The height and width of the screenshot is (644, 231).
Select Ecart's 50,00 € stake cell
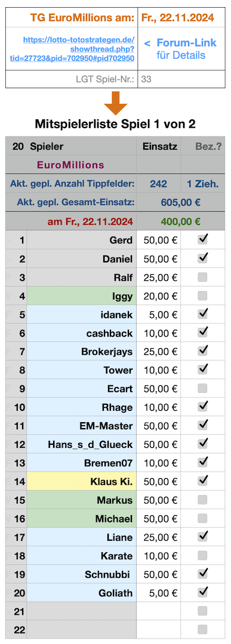click(x=159, y=389)
